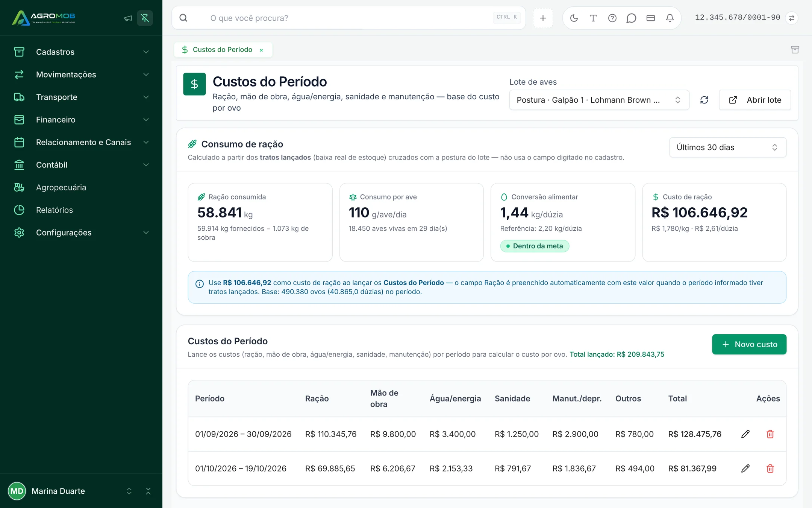This screenshot has width=812, height=508.
Task: Click the Cadastros archive box icon
Action: coord(19,52)
